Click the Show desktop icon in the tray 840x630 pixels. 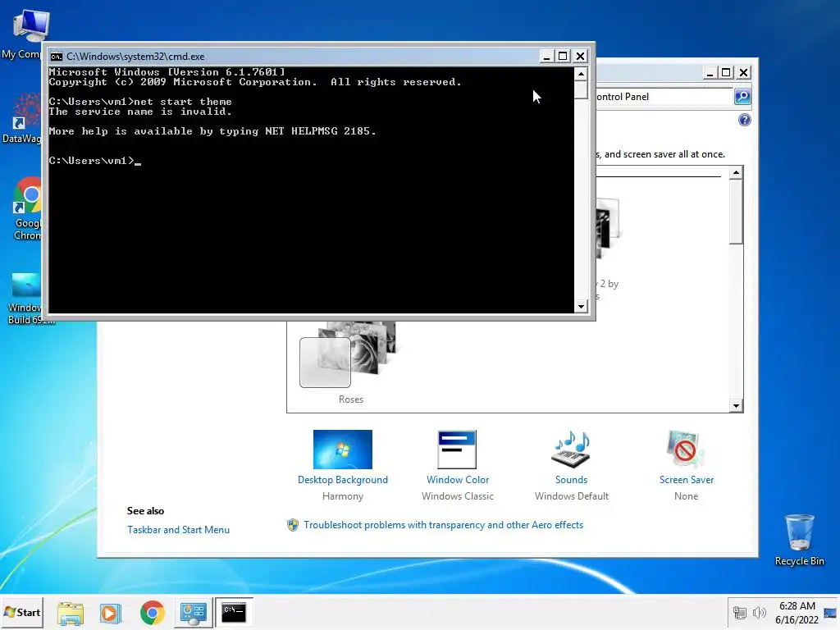[x=831, y=613]
